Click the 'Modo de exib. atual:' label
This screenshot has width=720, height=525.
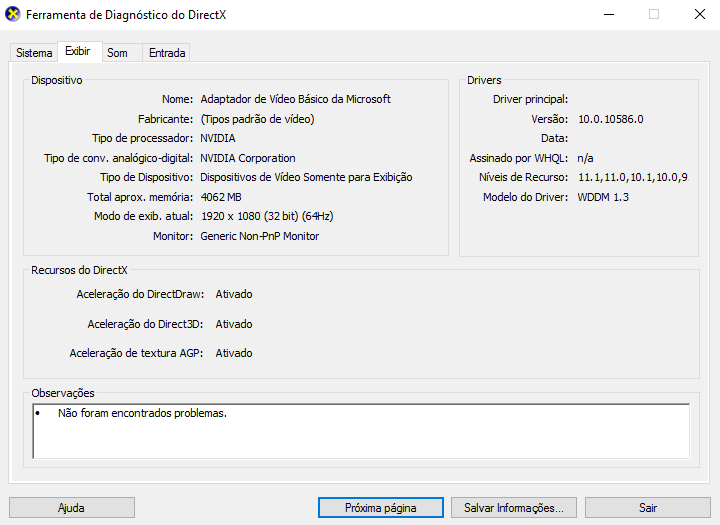[x=143, y=216]
